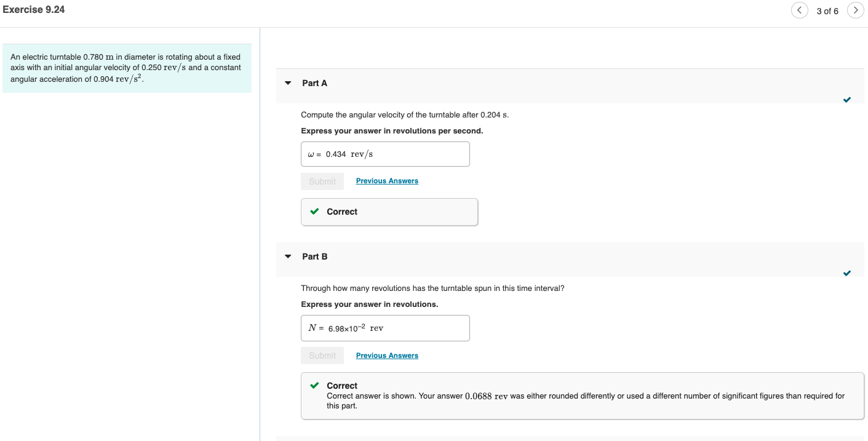Click Part B completion checkmark
Screen dimensions: 868x441
847,273
